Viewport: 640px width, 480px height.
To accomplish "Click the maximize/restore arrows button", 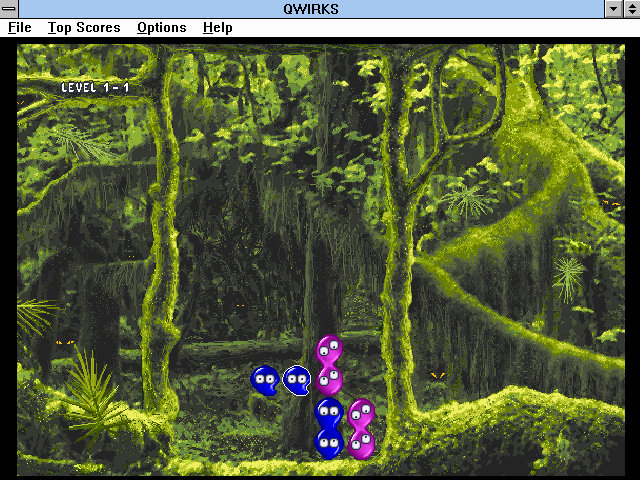I will pyautogui.click(x=631, y=9).
